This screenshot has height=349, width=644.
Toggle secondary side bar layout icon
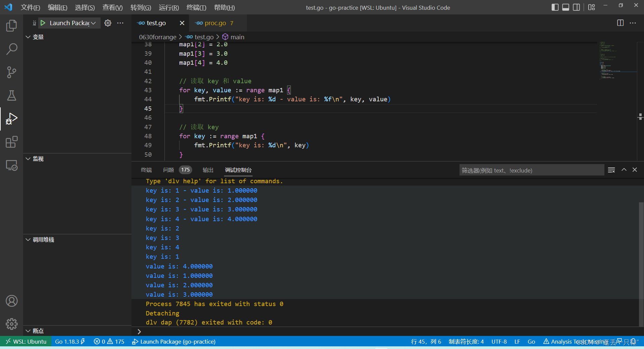coord(577,7)
